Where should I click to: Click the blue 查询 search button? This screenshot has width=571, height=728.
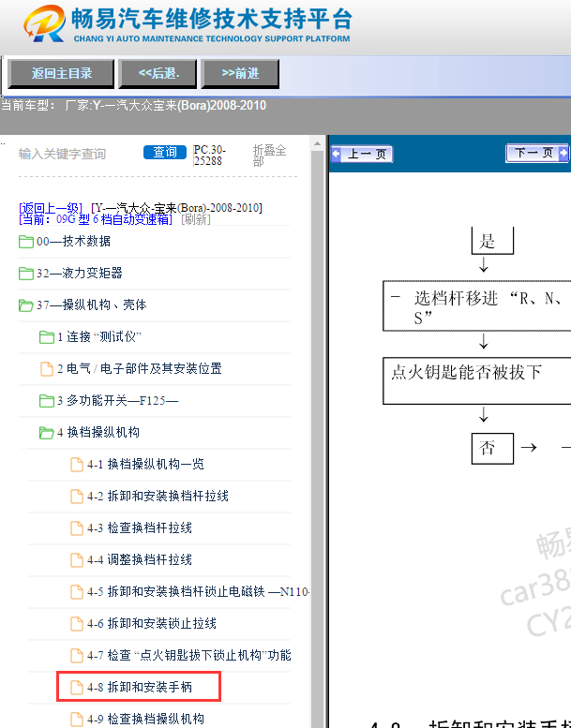[x=165, y=153]
